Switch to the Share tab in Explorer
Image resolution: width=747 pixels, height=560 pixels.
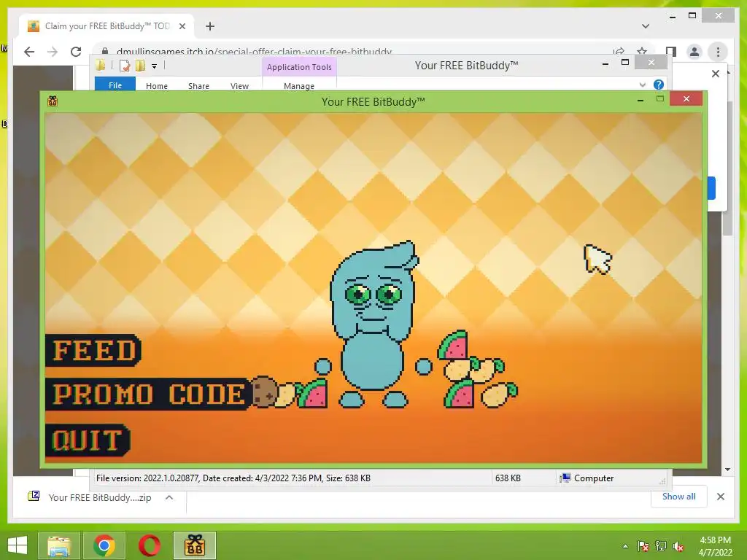point(198,86)
